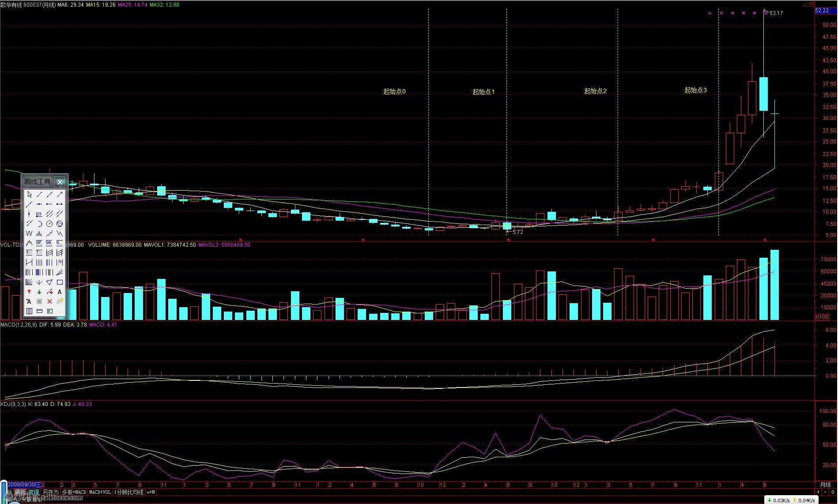Place a red up arrow marker
Image resolution: width=838 pixels, height=504 pixels.
pyautogui.click(x=29, y=292)
